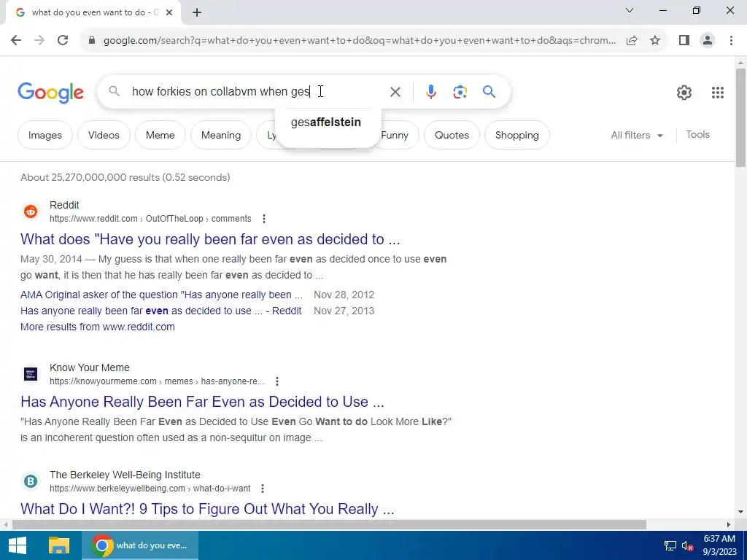Click the Chrome taskbar button
Viewport: 747px width, 560px height.
[140, 545]
